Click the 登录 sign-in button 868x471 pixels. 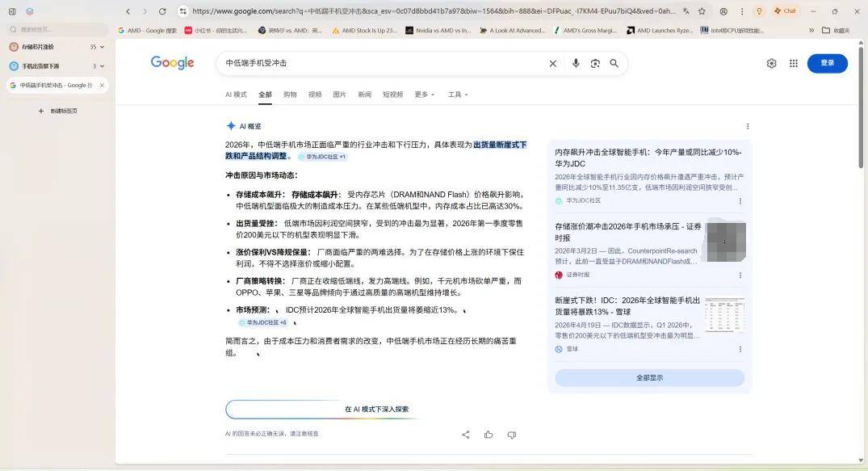click(828, 63)
